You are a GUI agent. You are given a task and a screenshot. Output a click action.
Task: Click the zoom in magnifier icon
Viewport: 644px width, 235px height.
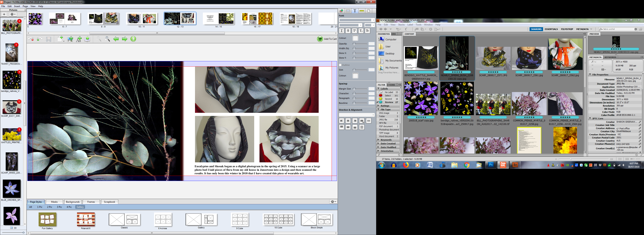click(107, 39)
